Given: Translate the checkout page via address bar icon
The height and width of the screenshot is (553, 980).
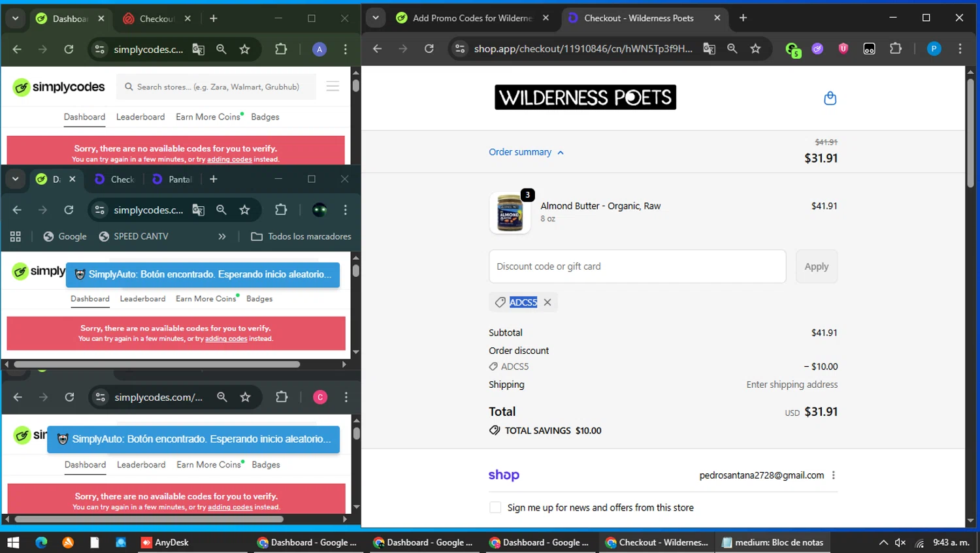Looking at the screenshot, I should [x=709, y=48].
